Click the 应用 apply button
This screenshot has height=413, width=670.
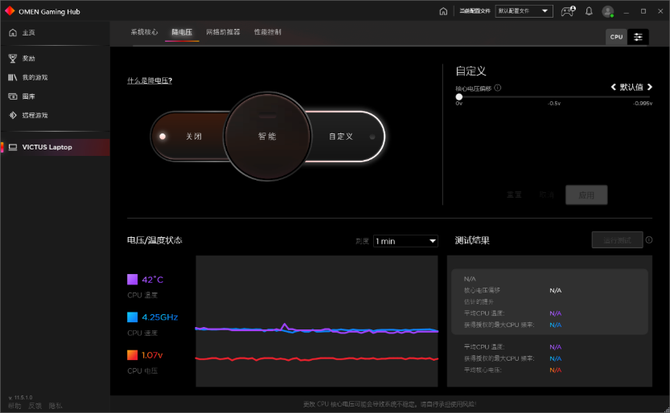(x=586, y=195)
